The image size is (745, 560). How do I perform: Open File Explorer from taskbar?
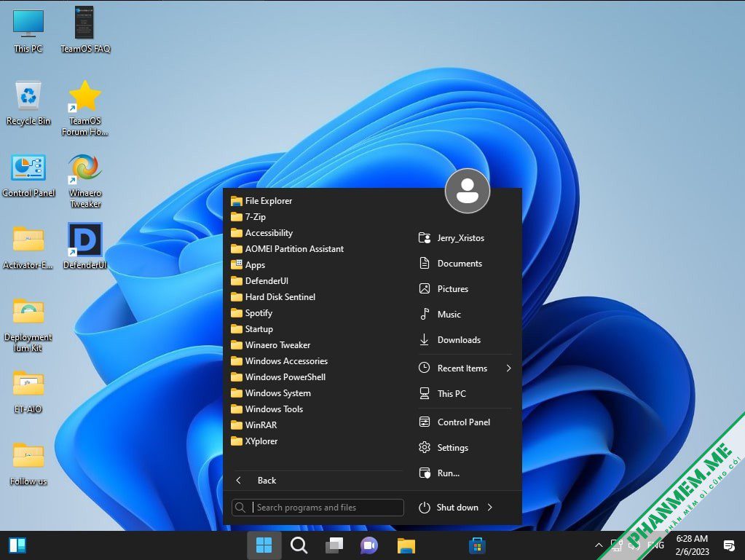[406, 545]
